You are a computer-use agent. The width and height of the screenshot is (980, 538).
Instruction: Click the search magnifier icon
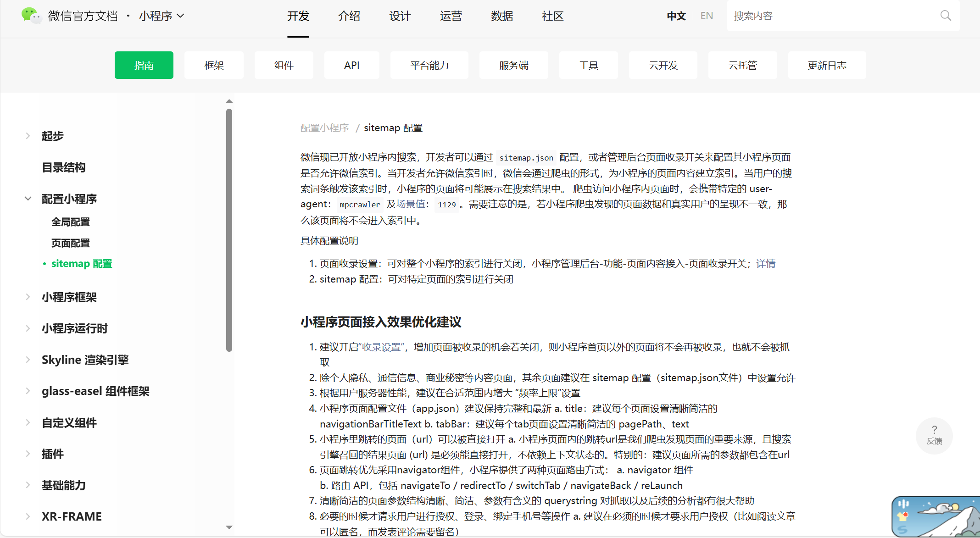[946, 16]
